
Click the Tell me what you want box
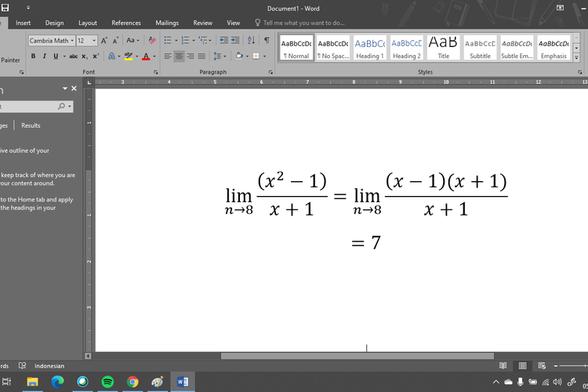coord(303,23)
